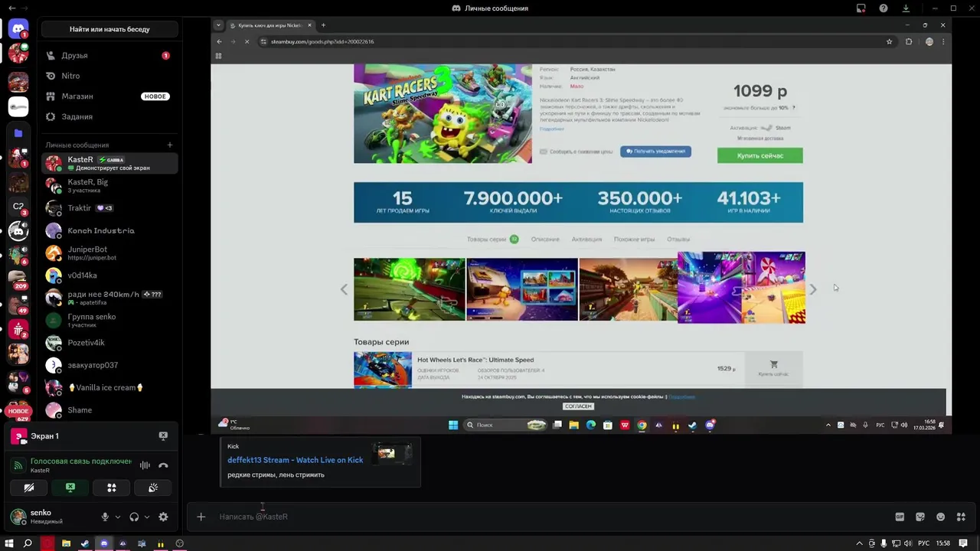980x551 pixels.
Task: Stop sharing the screen with the green button
Action: coord(70,487)
